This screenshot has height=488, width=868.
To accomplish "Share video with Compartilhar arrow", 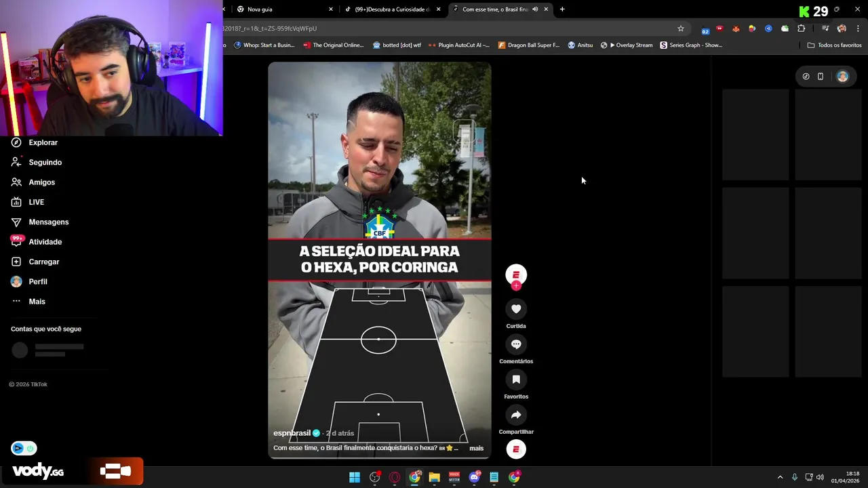I will pyautogui.click(x=516, y=415).
